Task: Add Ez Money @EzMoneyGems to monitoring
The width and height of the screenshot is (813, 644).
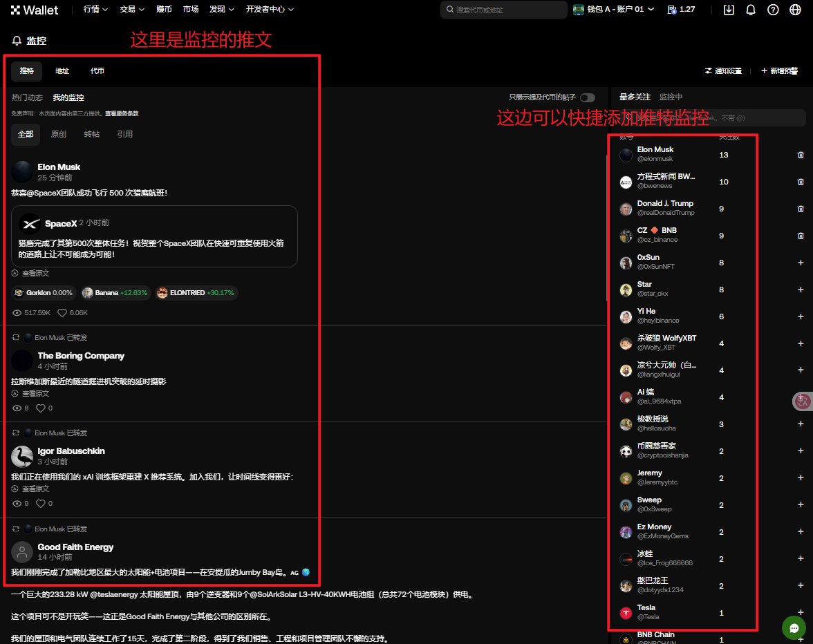Action: (801, 531)
